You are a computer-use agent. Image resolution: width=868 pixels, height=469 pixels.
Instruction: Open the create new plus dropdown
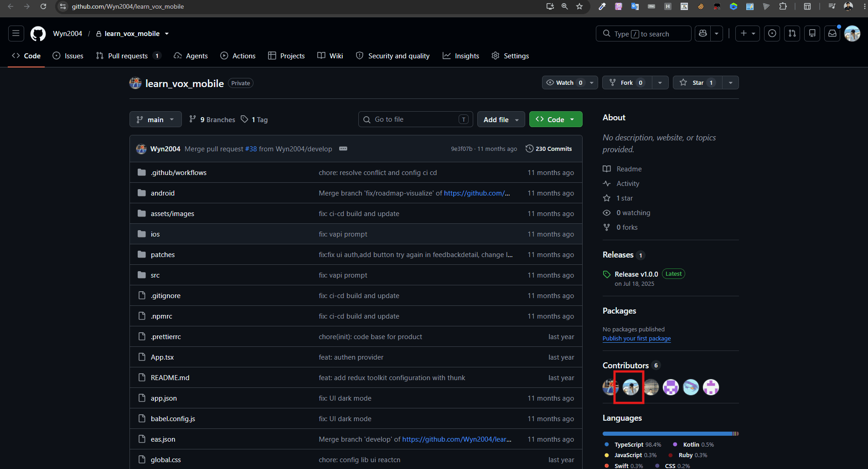pos(748,33)
